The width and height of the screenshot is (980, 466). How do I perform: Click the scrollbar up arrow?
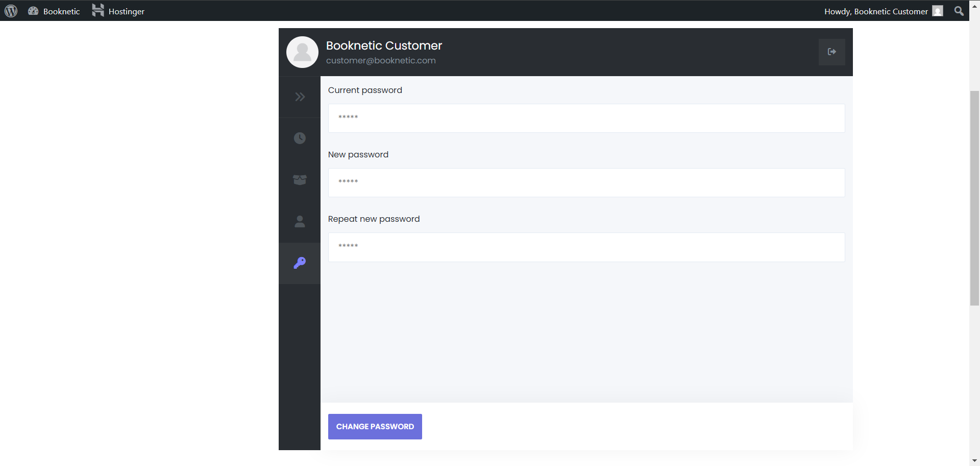click(x=974, y=6)
